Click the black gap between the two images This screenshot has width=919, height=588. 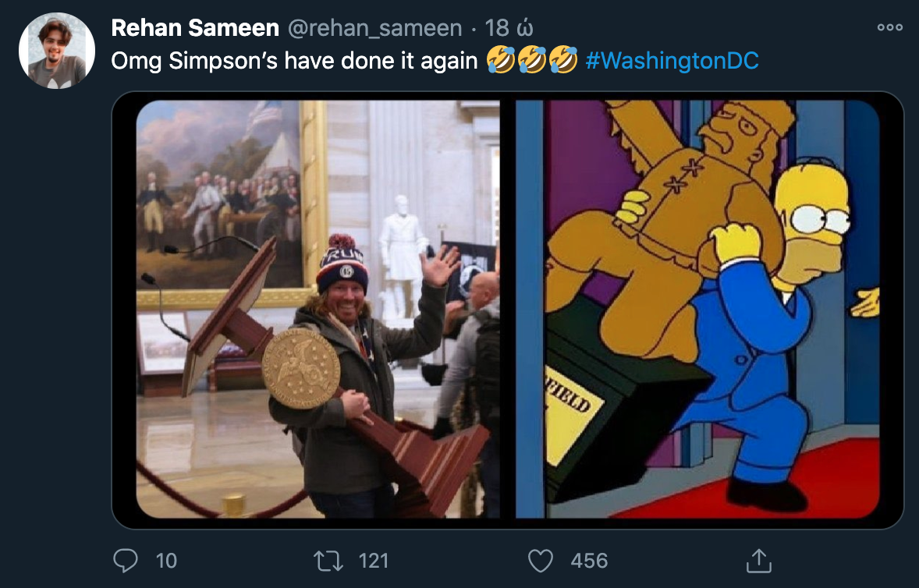point(508,309)
